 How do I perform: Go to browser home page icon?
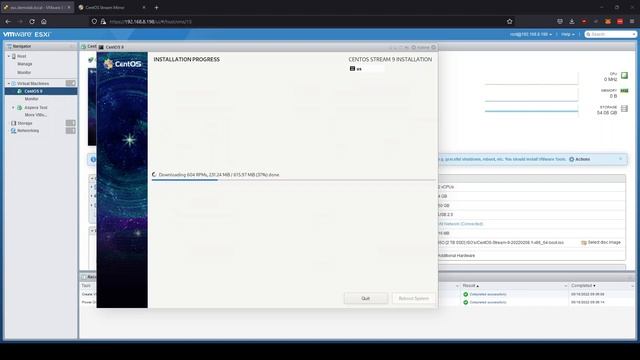(x=44, y=21)
